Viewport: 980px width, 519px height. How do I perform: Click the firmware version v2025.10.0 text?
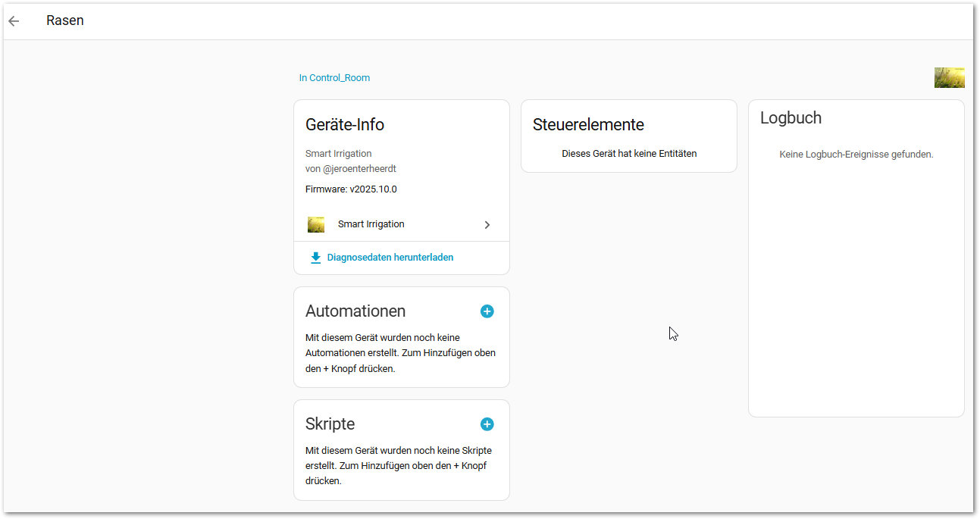click(351, 189)
